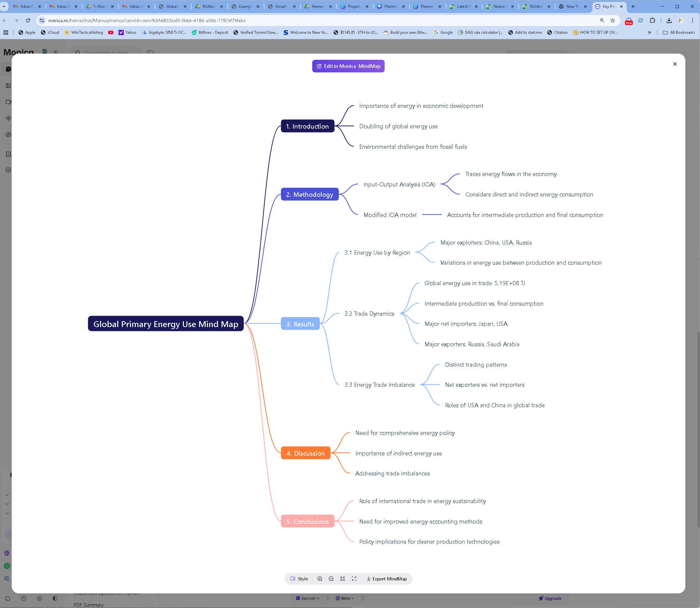Image resolution: width=700 pixels, height=608 pixels.
Task: Toggle the Web search switch
Action: pyautogui.click(x=360, y=599)
